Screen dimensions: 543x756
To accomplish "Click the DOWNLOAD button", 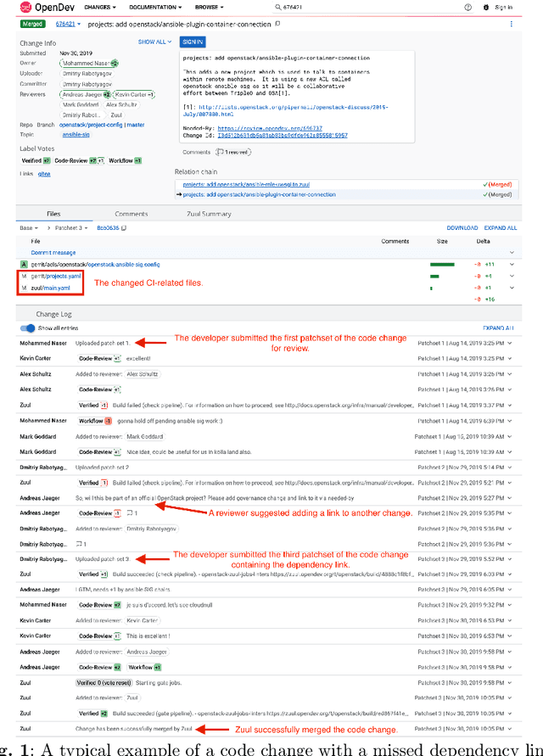I will coord(462,228).
